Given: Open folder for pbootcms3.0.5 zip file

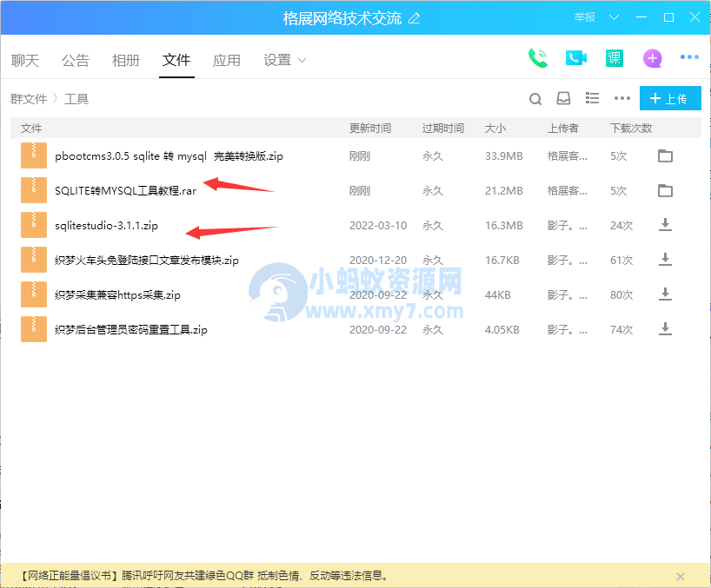Looking at the screenshot, I should pos(665,155).
